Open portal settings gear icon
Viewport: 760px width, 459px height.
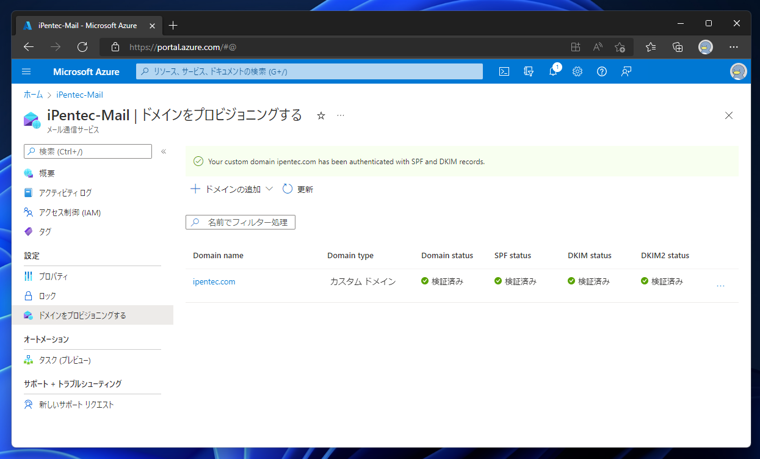(577, 72)
